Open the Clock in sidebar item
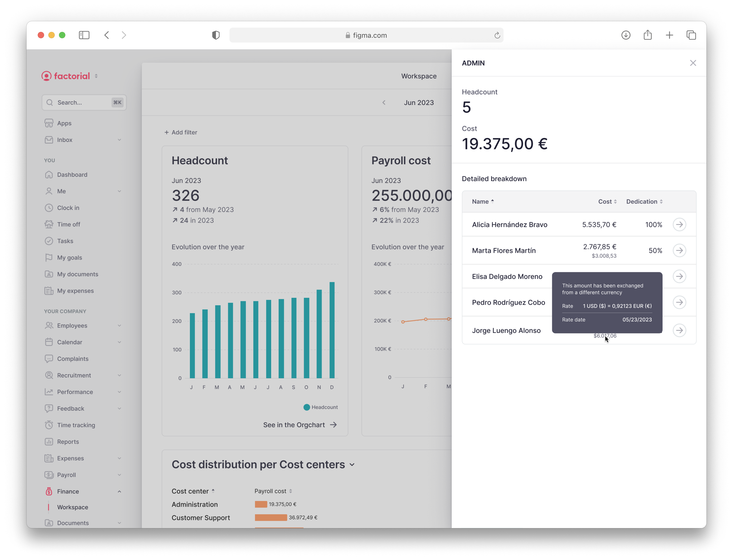The width and height of the screenshot is (733, 560). coord(68,208)
